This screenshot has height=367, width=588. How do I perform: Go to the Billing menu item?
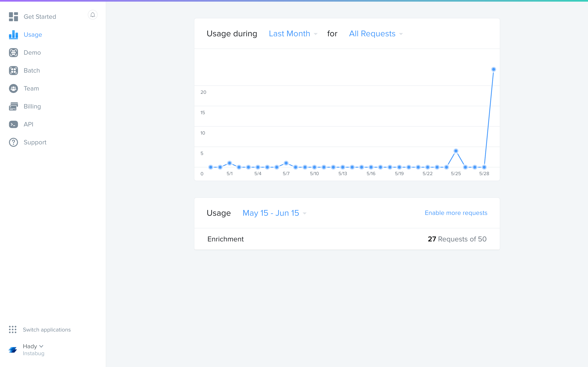pyautogui.click(x=32, y=106)
